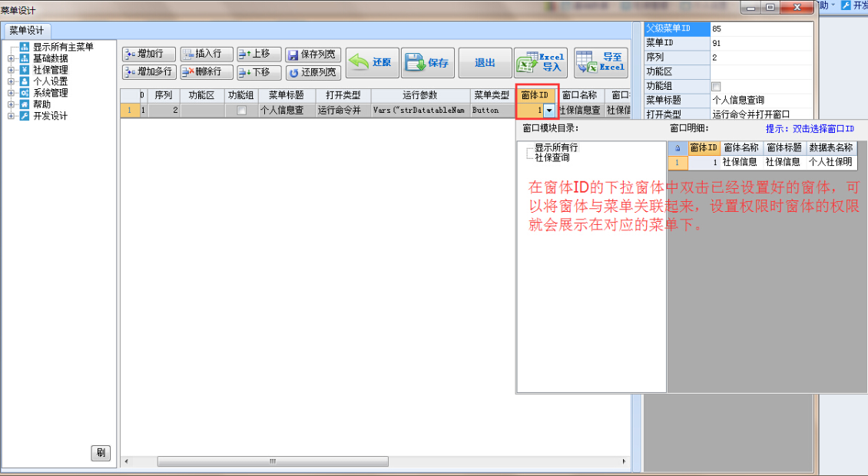
Task: Click the 插入行 insert row button
Action: click(x=207, y=54)
